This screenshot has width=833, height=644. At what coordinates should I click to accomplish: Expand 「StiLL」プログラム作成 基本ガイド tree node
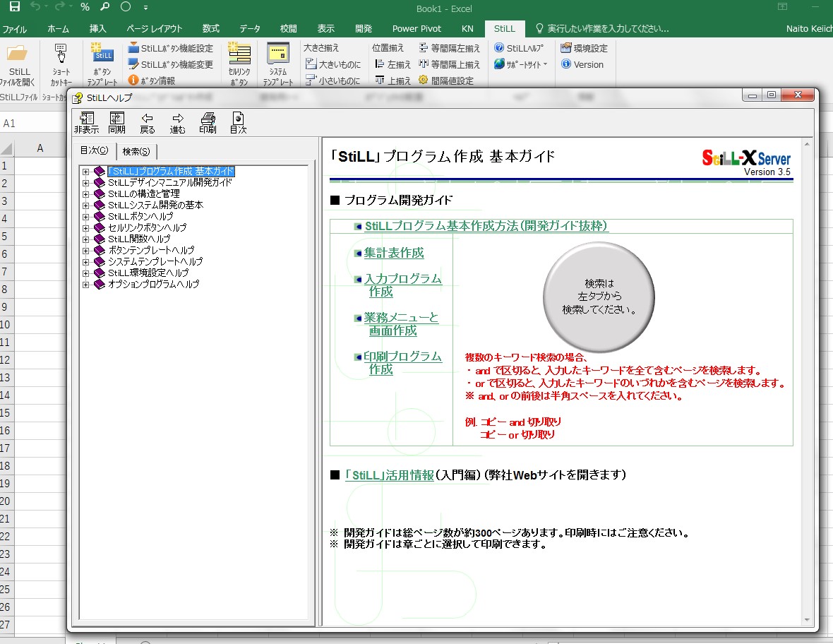coord(85,172)
